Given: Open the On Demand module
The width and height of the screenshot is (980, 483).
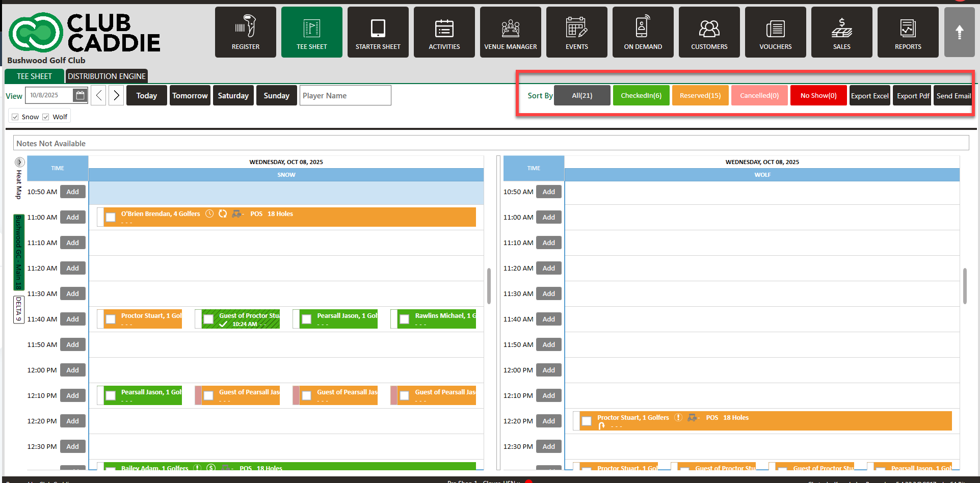Looking at the screenshot, I should tap(643, 32).
